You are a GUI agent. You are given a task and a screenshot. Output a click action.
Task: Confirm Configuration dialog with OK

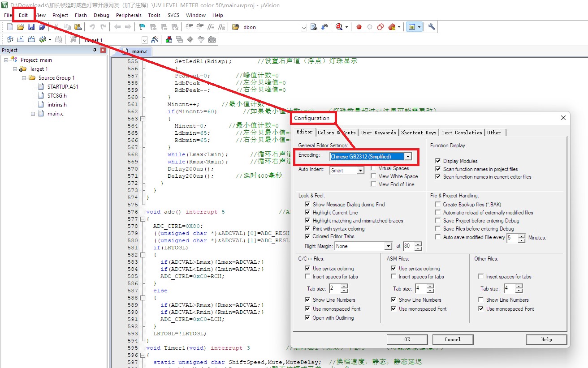click(x=407, y=339)
